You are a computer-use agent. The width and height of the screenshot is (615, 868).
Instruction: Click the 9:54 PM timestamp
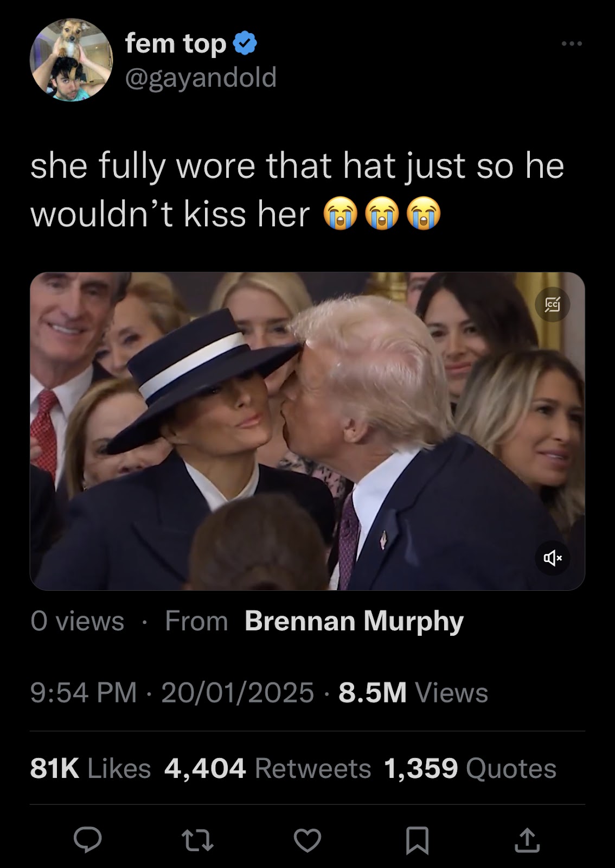tap(84, 693)
